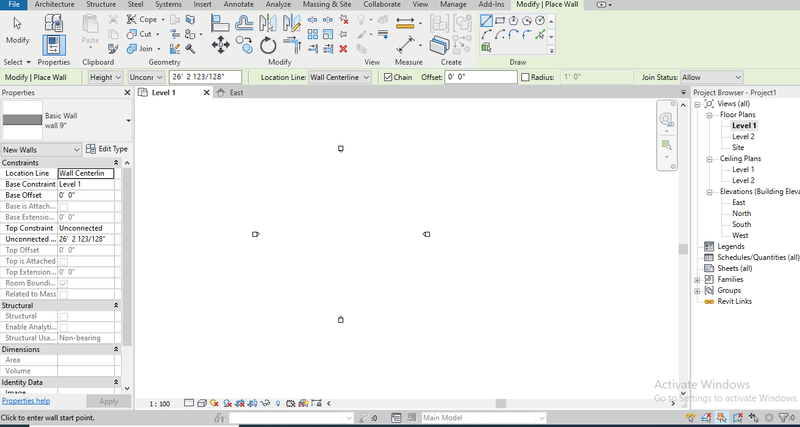Toggle the Enable Analytical Model checkbox
Viewport: 800px width, 427px height.
pyautogui.click(x=64, y=328)
